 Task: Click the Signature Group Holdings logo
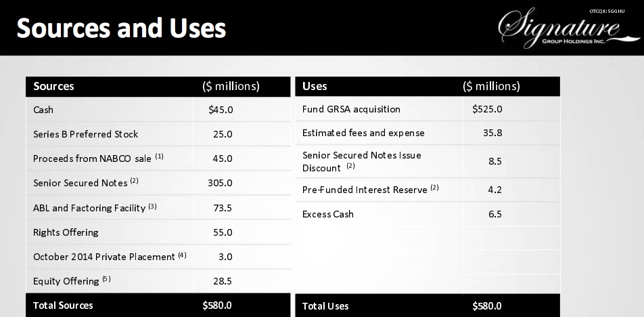pyautogui.click(x=559, y=30)
